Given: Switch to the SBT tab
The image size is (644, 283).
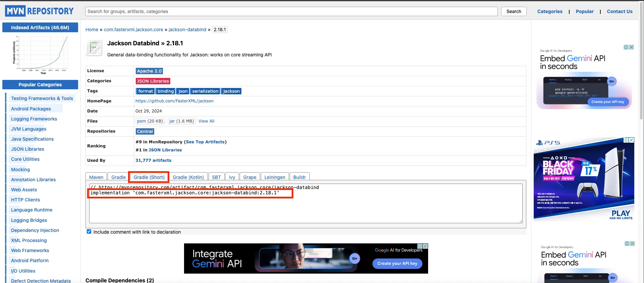Looking at the screenshot, I should [x=216, y=177].
